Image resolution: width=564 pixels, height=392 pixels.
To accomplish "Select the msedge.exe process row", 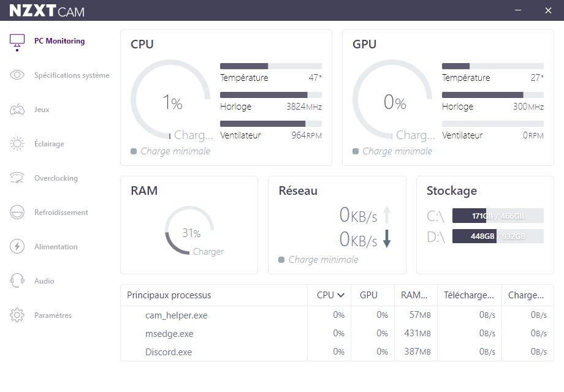I will tap(169, 334).
